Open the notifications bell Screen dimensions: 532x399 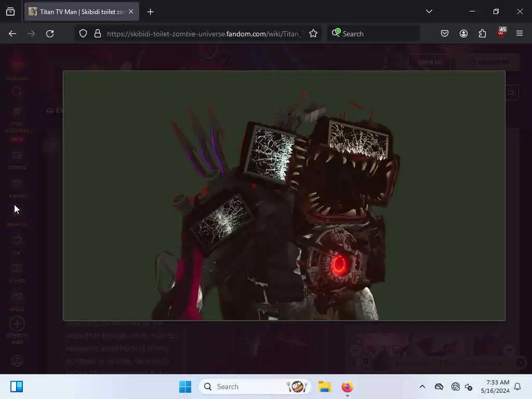(x=517, y=387)
